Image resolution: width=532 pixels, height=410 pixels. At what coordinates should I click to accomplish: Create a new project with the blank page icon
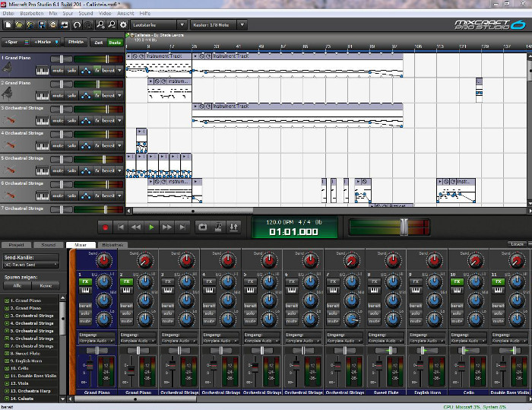tap(8, 25)
